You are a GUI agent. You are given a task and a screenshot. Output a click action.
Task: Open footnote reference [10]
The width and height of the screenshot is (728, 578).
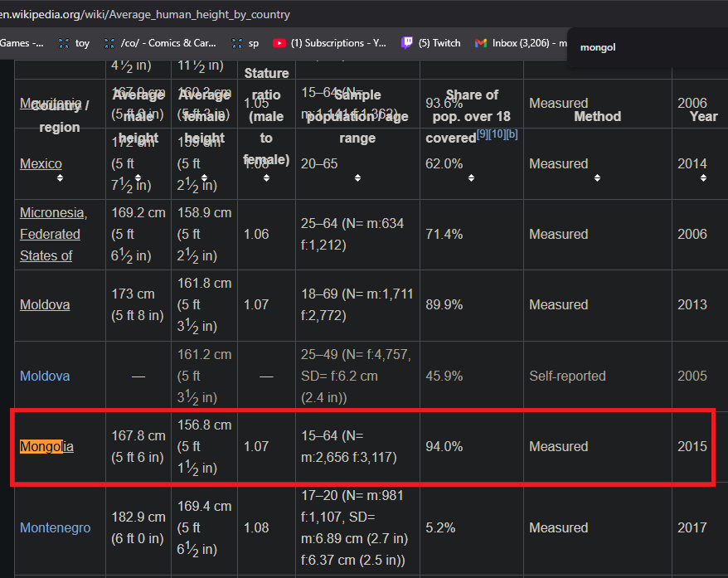[497, 134]
